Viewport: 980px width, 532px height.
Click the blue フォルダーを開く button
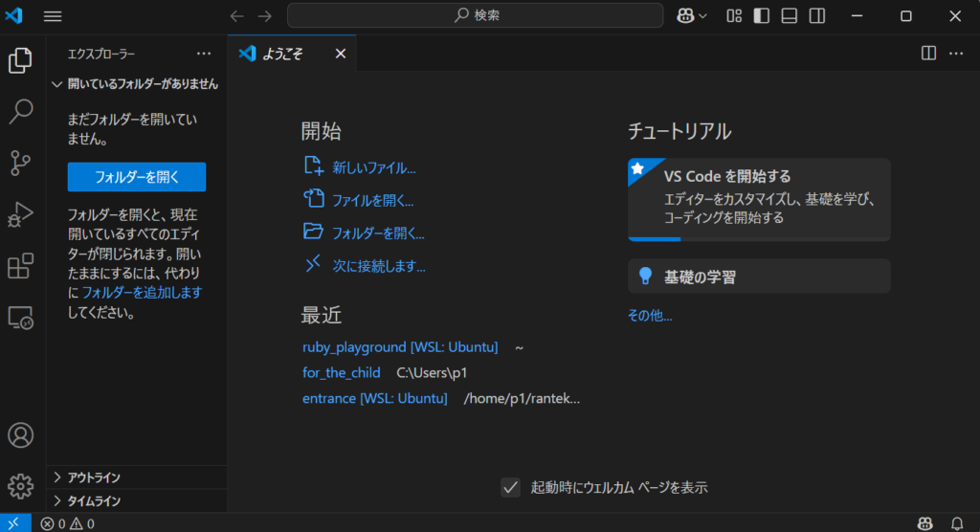[137, 177]
